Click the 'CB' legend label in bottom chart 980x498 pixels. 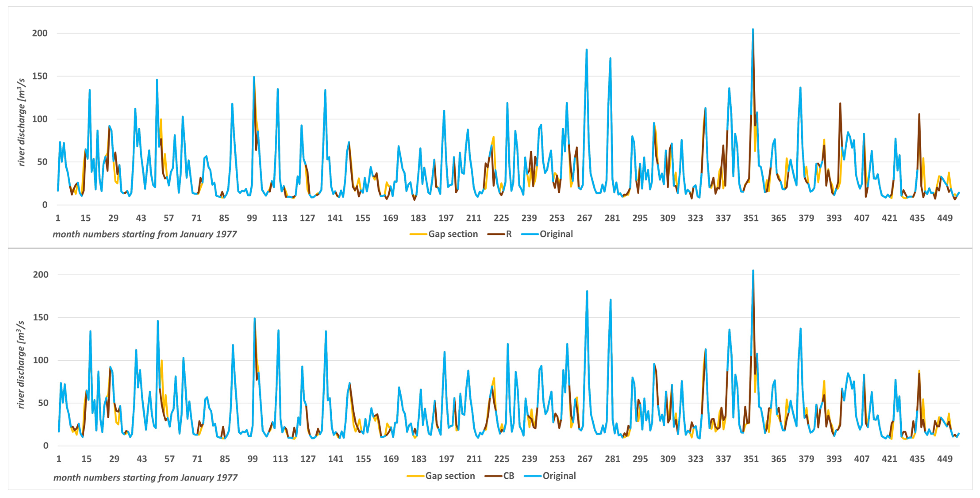[x=509, y=476]
